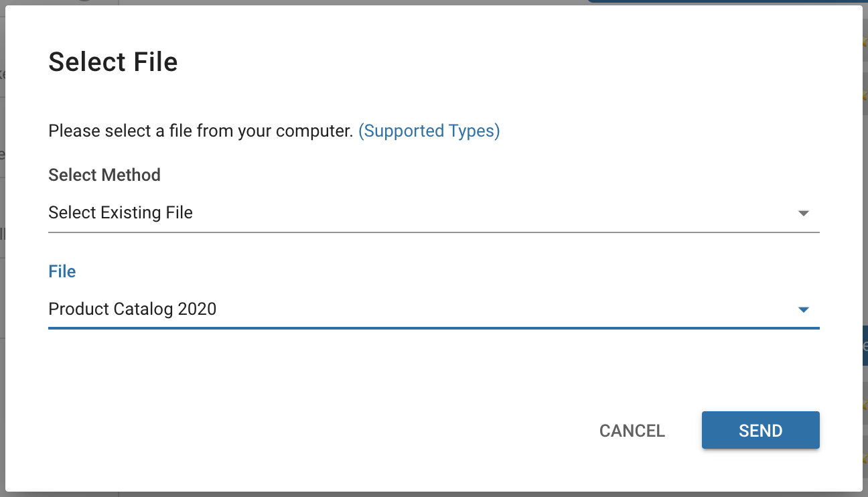
Task: Click the gray Select Method dropdown arrow
Action: [x=804, y=214]
